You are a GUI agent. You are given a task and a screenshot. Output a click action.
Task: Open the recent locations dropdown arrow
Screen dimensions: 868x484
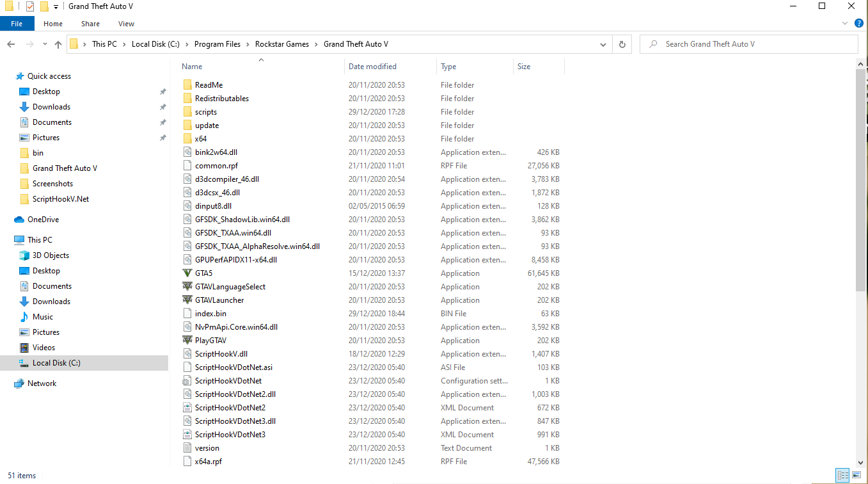click(x=44, y=45)
